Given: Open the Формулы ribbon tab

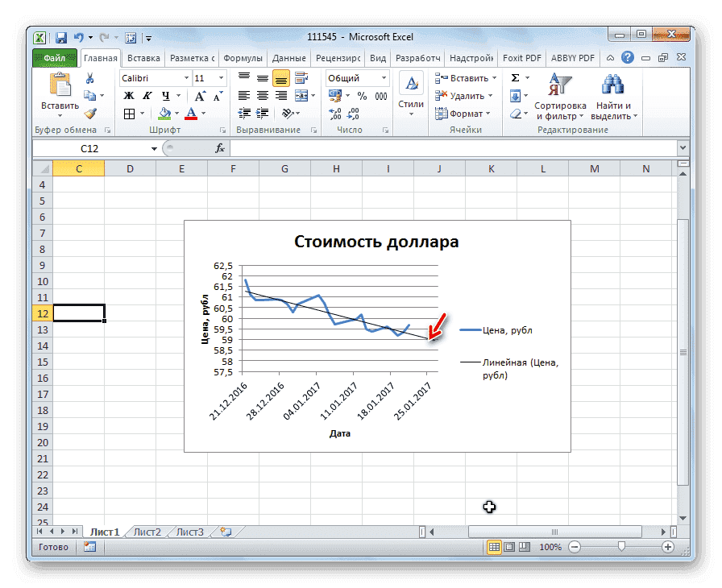Looking at the screenshot, I should point(245,57).
